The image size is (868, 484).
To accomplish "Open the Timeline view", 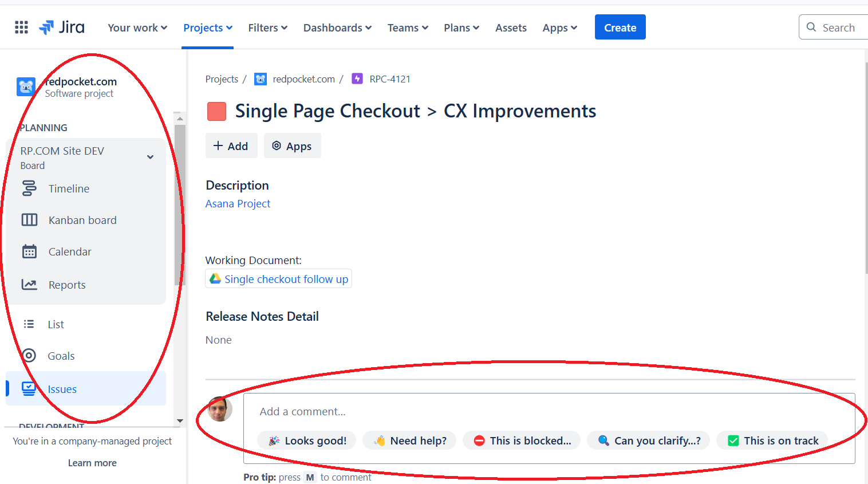I will [69, 188].
